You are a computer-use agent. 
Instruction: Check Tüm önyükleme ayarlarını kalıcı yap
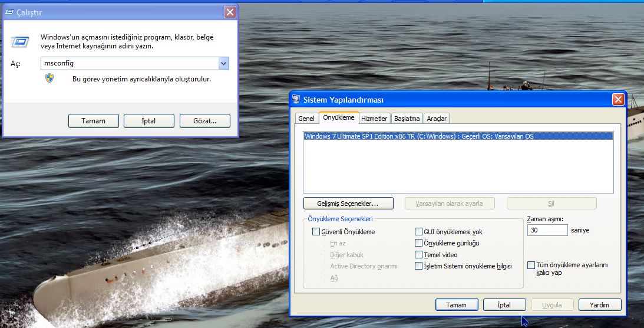point(531,265)
